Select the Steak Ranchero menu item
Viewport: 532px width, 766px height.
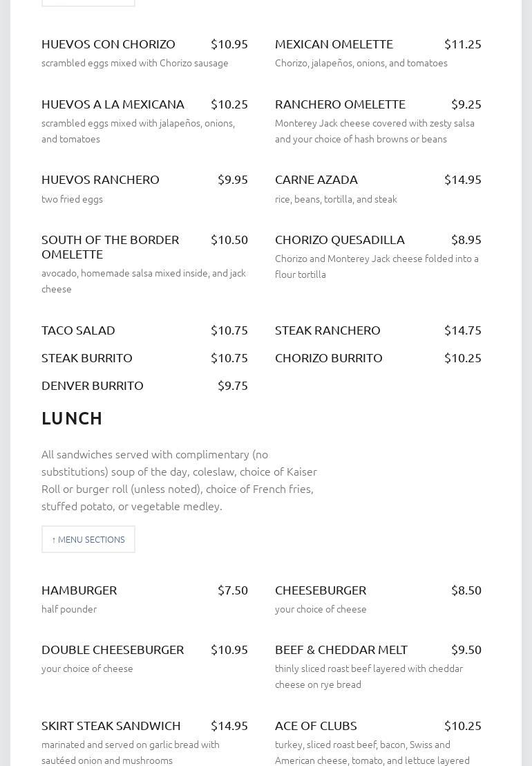327,330
